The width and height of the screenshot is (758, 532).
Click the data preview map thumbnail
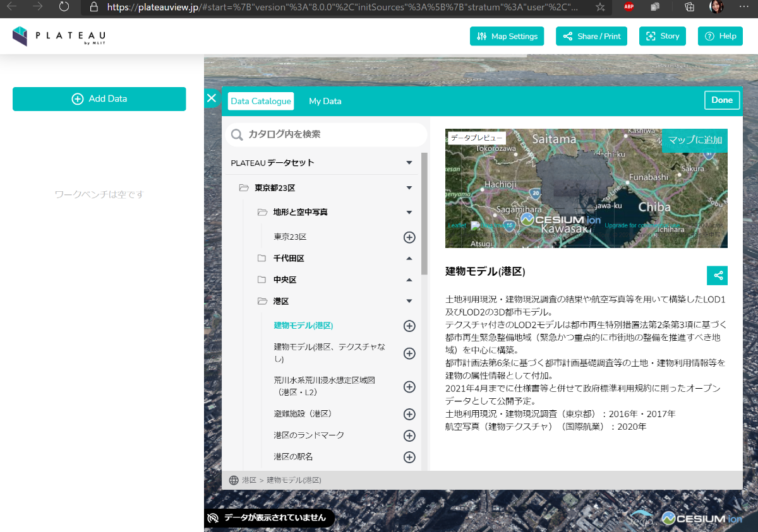(x=586, y=188)
